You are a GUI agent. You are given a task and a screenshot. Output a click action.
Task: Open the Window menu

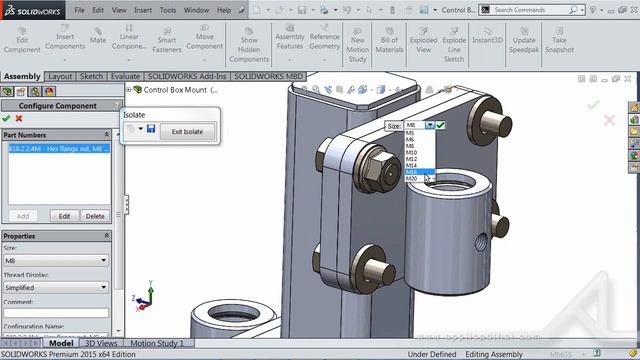point(196,10)
